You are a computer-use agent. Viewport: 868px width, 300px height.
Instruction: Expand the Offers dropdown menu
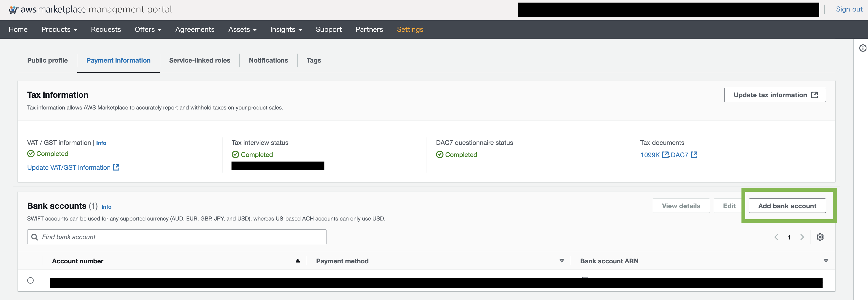pyautogui.click(x=148, y=30)
